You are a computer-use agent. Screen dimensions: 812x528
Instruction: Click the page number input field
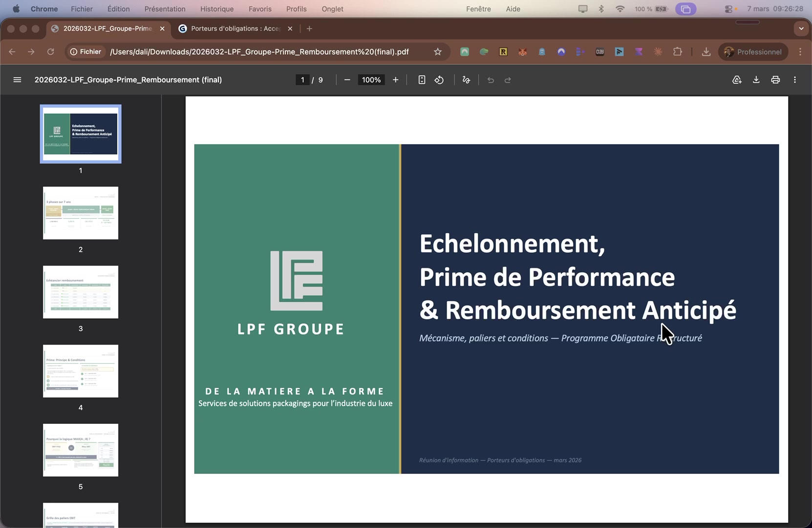click(302, 80)
